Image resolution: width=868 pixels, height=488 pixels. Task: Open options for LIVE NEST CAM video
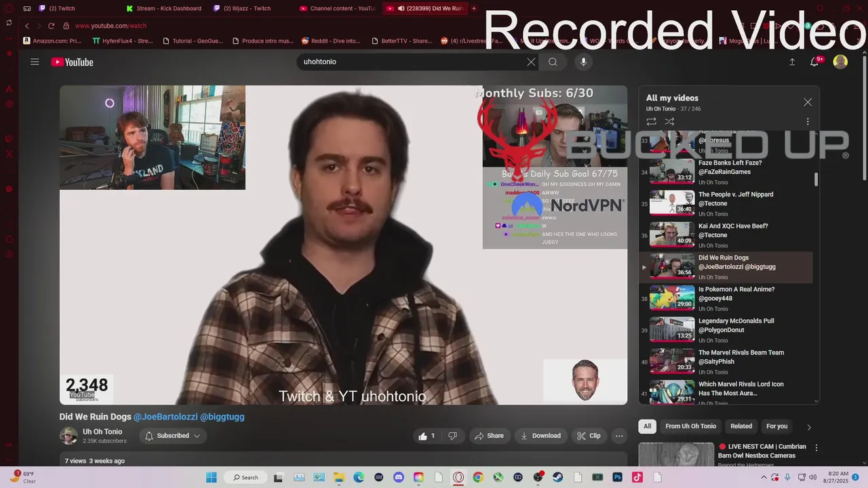coord(816,448)
